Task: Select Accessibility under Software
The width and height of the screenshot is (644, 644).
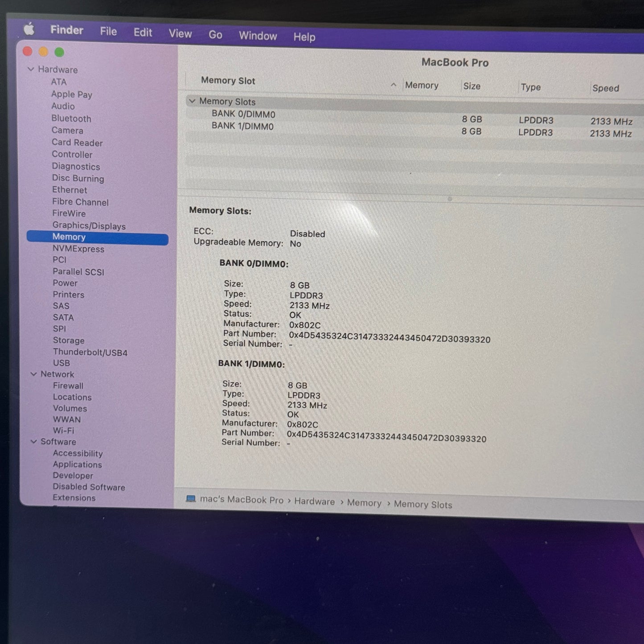Action: pos(78,453)
